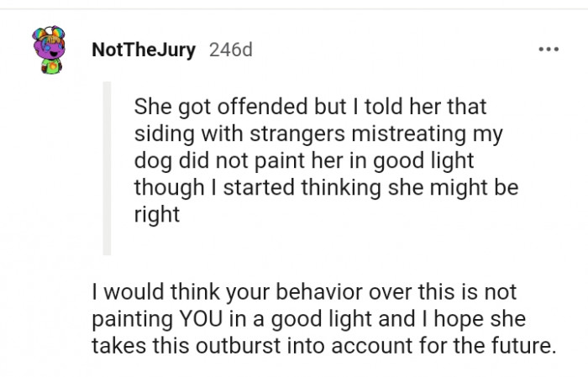Open the comment's three-dot options menu

point(548,50)
